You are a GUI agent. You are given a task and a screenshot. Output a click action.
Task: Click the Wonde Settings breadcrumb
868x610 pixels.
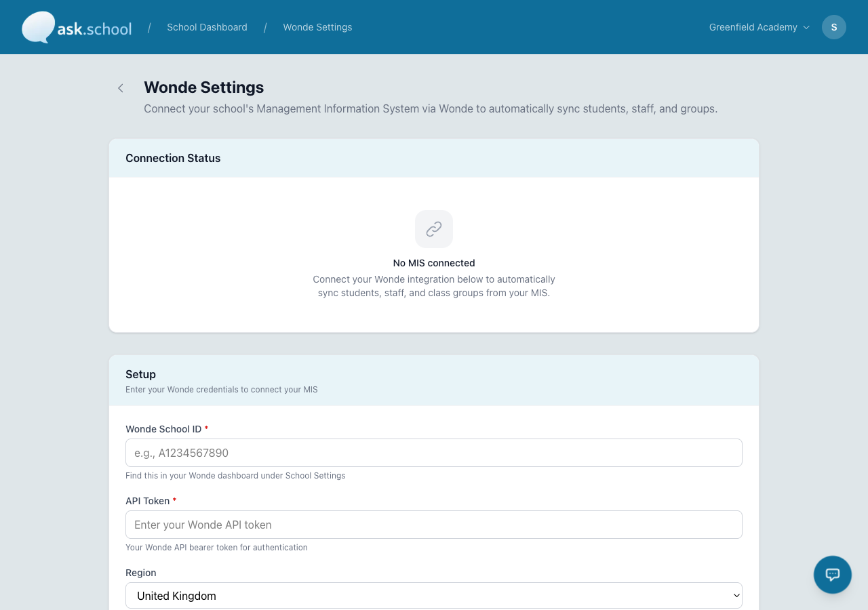point(317,27)
